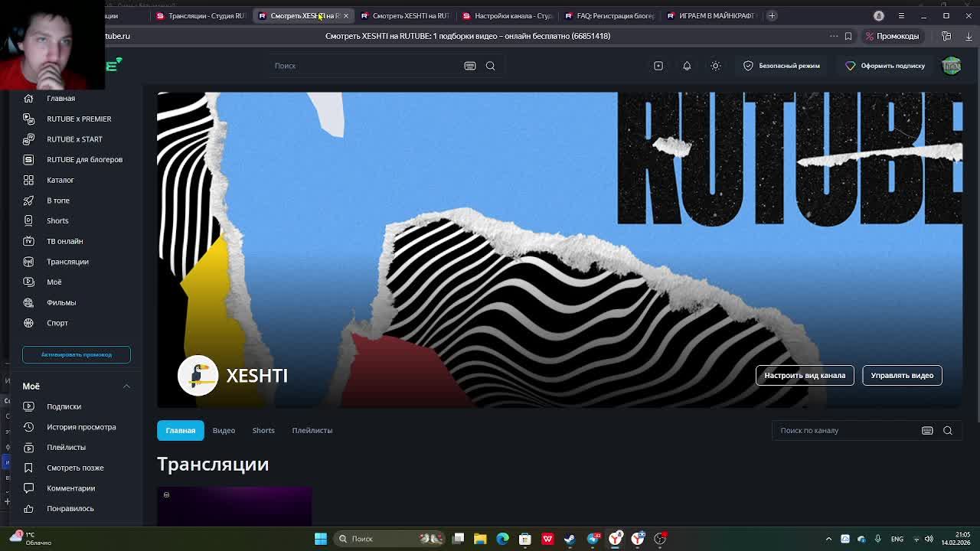The image size is (980, 551).
Task: Open Понравились list
Action: pos(70,508)
